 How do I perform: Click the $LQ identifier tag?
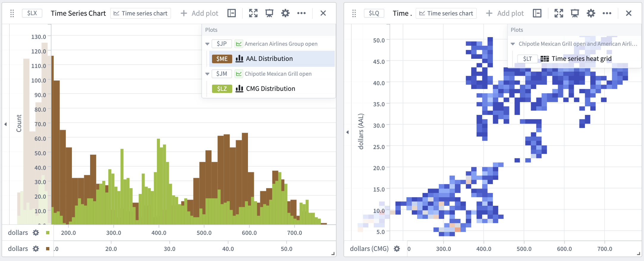pyautogui.click(x=374, y=13)
